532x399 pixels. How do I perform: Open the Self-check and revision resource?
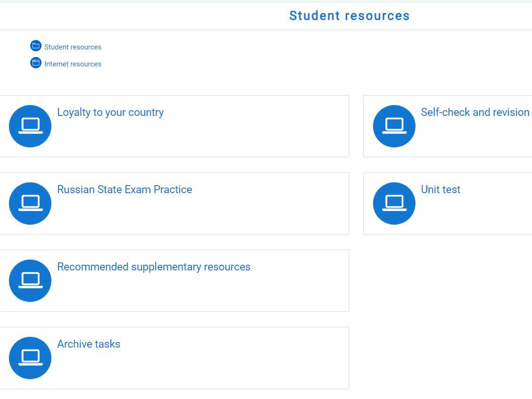click(475, 112)
